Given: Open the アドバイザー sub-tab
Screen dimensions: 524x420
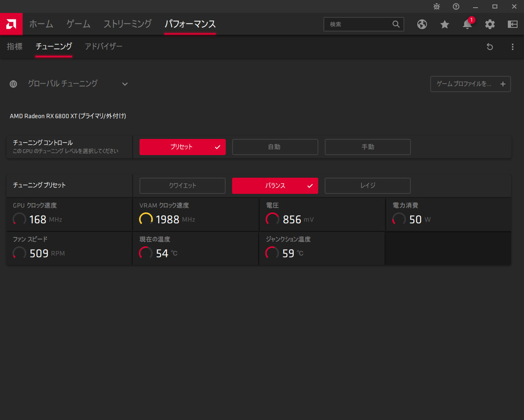Looking at the screenshot, I should tap(104, 46).
